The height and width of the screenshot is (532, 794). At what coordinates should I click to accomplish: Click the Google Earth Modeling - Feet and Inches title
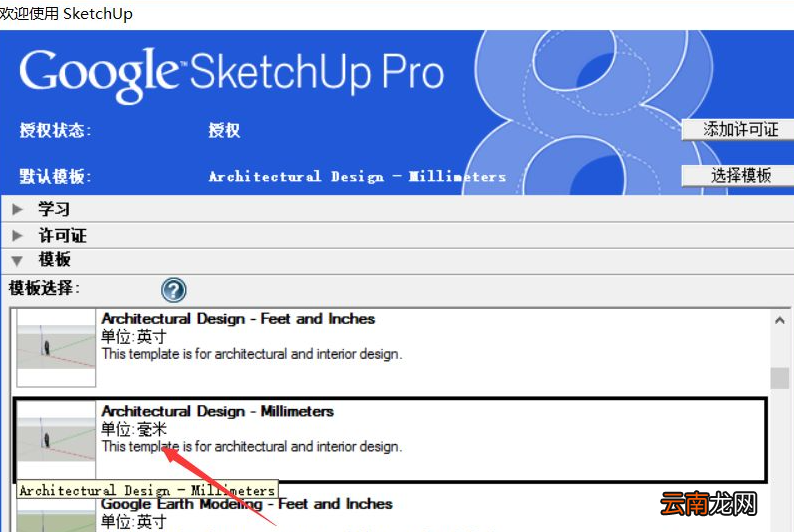click(x=247, y=504)
